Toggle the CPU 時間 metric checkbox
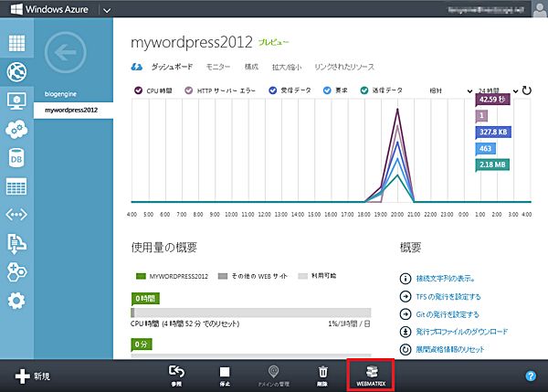 click(x=139, y=90)
